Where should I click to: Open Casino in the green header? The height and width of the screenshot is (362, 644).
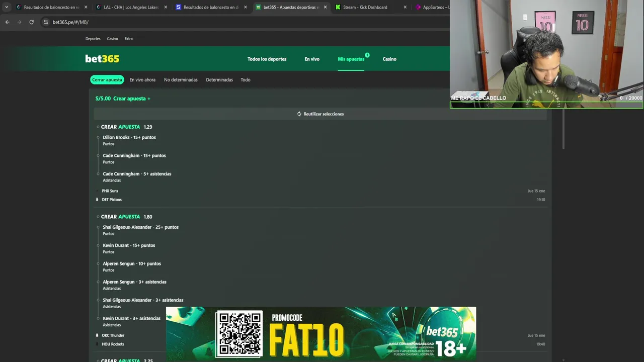pyautogui.click(x=389, y=59)
